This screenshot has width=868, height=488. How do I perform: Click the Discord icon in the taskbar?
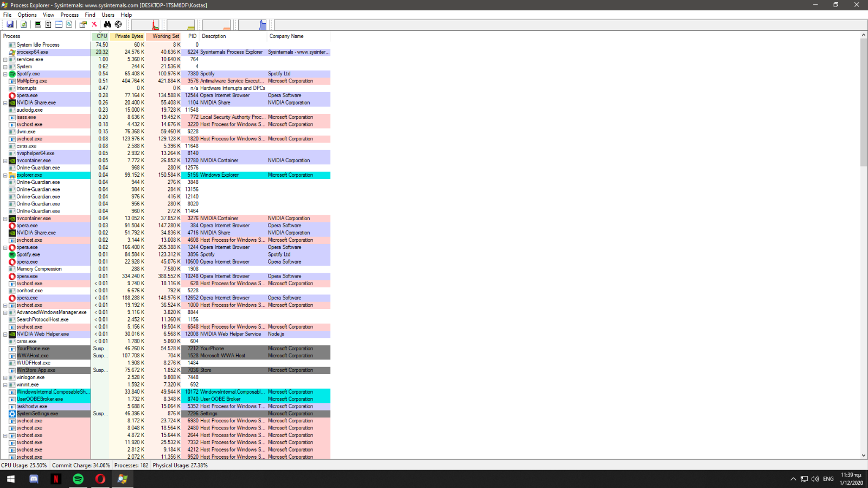coord(34,479)
